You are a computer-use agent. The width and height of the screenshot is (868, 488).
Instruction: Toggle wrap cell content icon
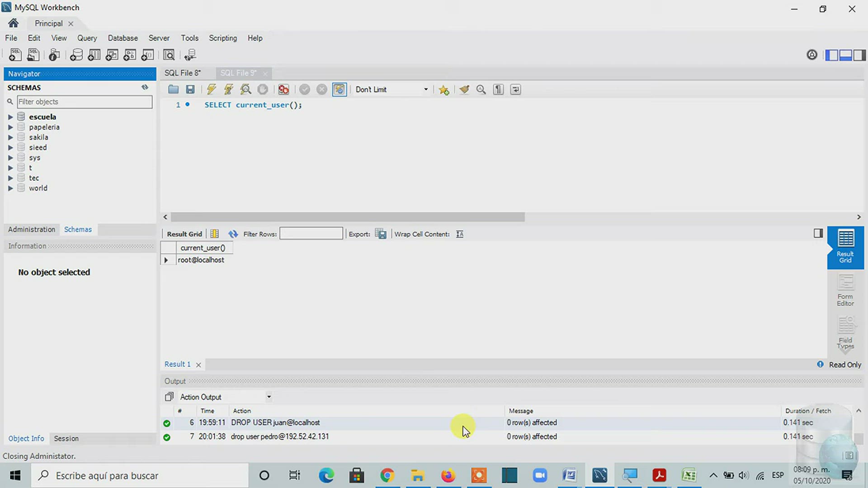point(460,234)
